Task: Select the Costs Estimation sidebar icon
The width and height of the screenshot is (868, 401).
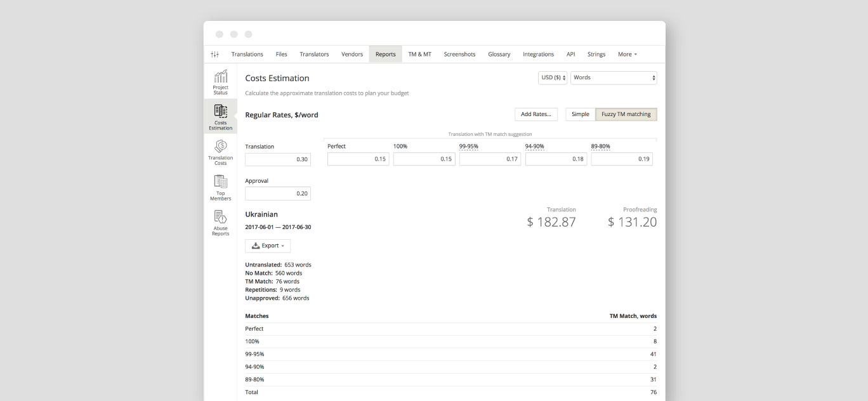Action: pyautogui.click(x=220, y=116)
